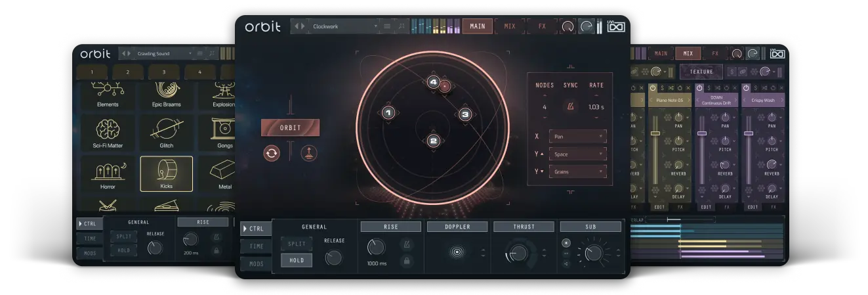Open the Y up Space dropdown
This screenshot has height=295, width=868.
pos(577,154)
